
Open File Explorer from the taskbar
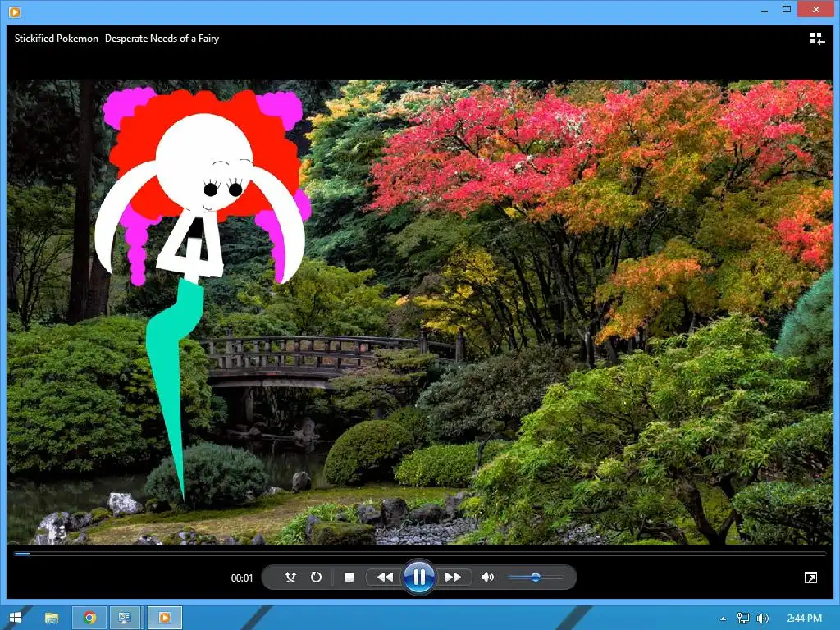pos(52,618)
